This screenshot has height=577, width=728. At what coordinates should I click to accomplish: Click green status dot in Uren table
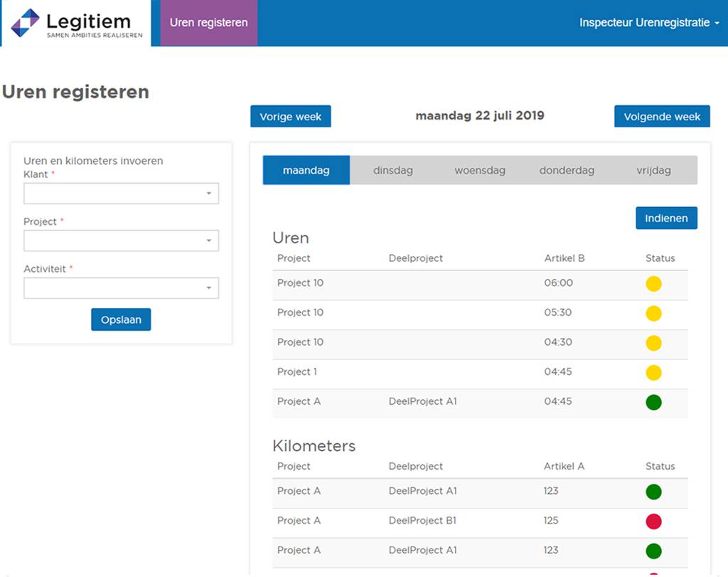tap(653, 402)
